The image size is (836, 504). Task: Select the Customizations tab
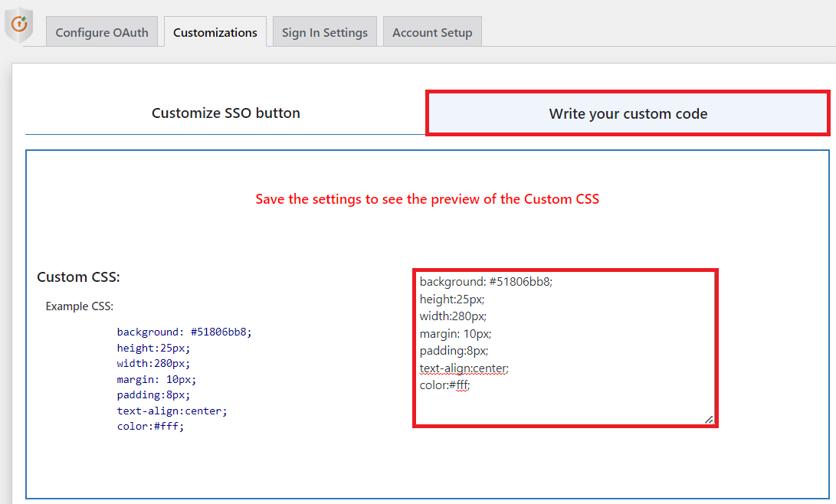(x=215, y=32)
